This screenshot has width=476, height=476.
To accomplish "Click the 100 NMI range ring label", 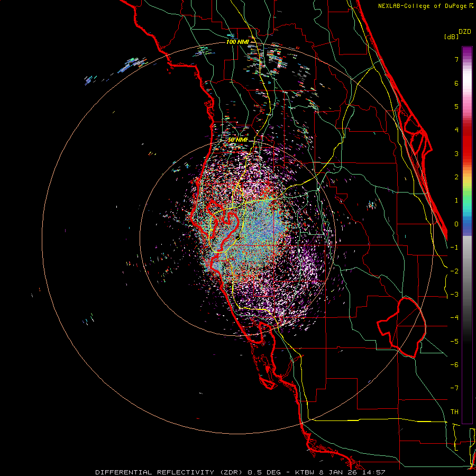I will (237, 42).
